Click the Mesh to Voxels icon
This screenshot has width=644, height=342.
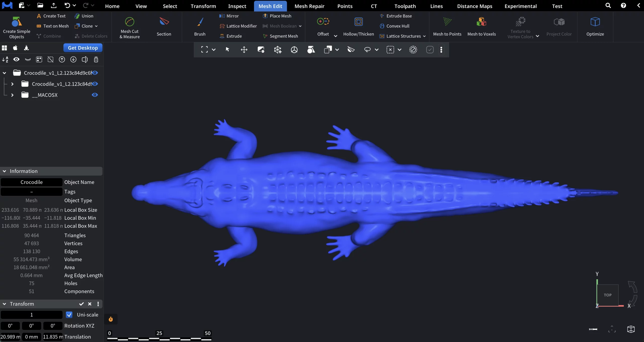coord(481,22)
